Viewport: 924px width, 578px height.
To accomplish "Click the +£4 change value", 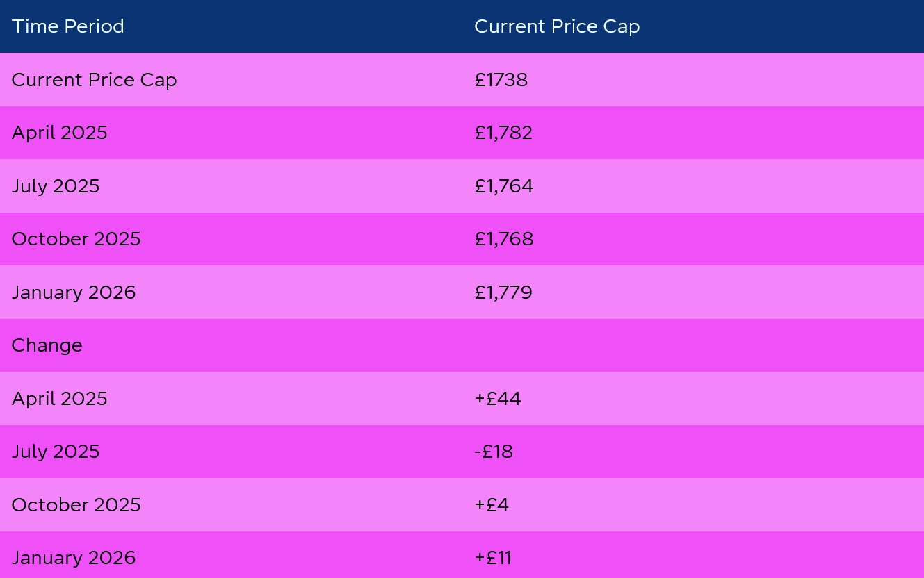I will 492,505.
